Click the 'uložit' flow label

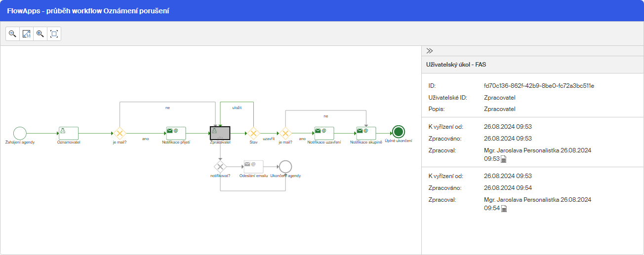(237, 107)
